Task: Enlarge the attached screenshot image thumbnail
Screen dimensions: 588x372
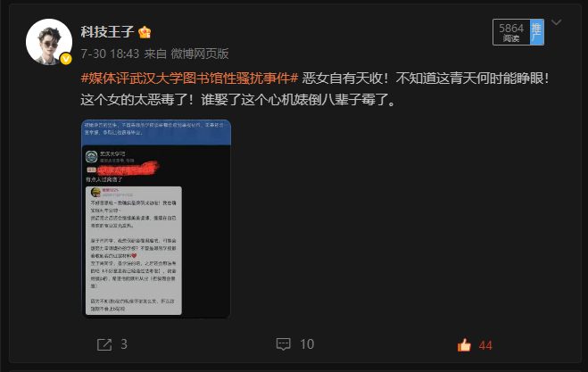Action: (x=156, y=219)
